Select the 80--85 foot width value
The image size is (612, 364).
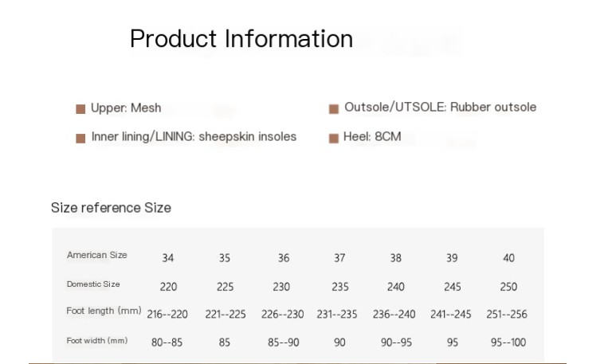tap(167, 342)
